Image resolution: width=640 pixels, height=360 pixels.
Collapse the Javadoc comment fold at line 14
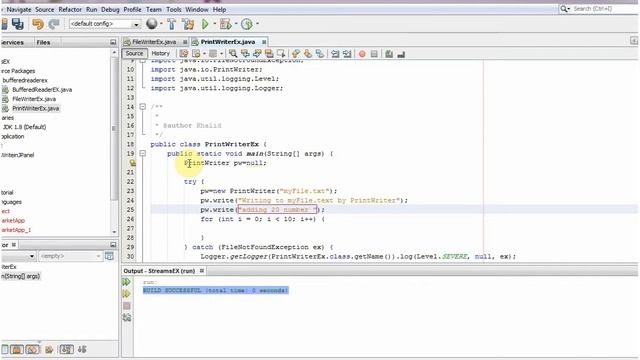pos(142,107)
